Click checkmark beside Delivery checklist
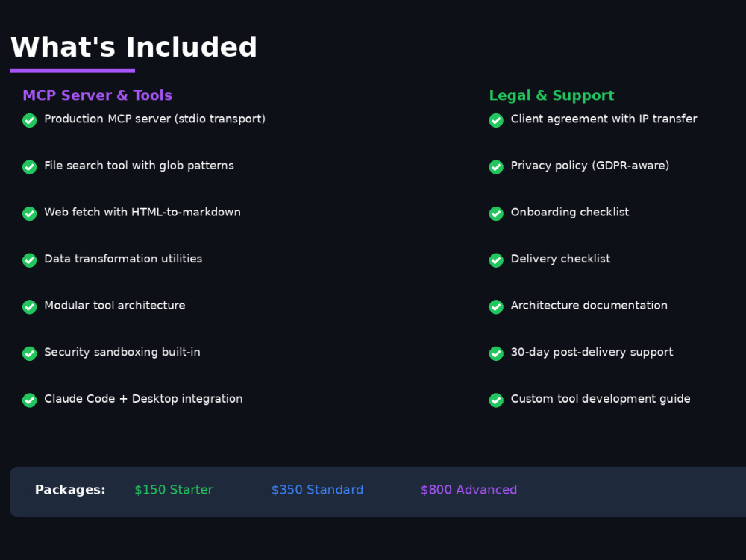 tap(496, 260)
